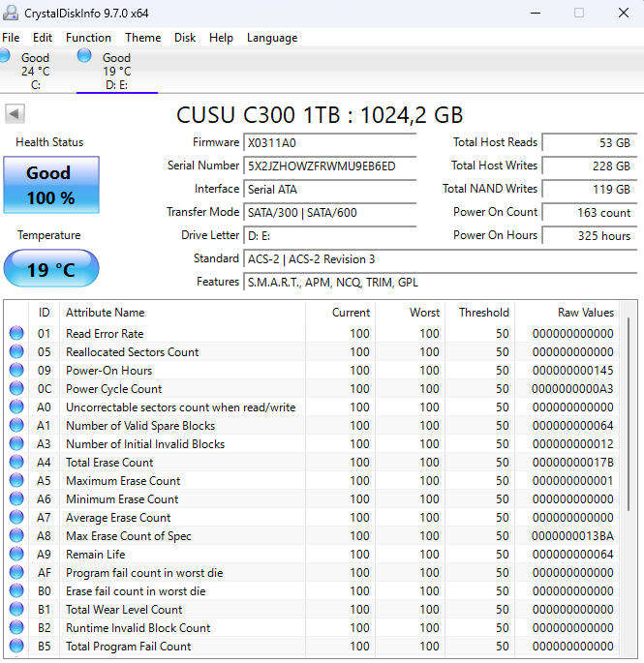Click the Serial Number field
Screen dimensions: 644x663
[329, 166]
